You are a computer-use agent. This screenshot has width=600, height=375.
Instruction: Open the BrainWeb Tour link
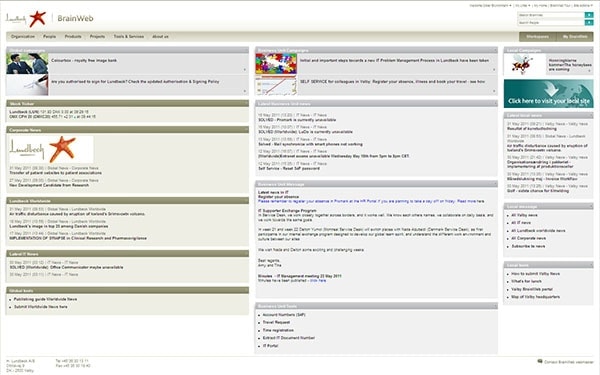click(560, 6)
